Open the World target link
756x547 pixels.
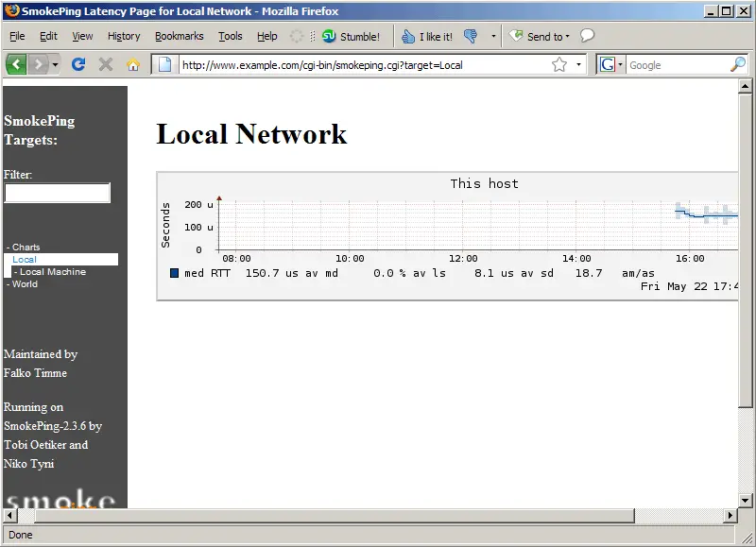[x=26, y=284]
